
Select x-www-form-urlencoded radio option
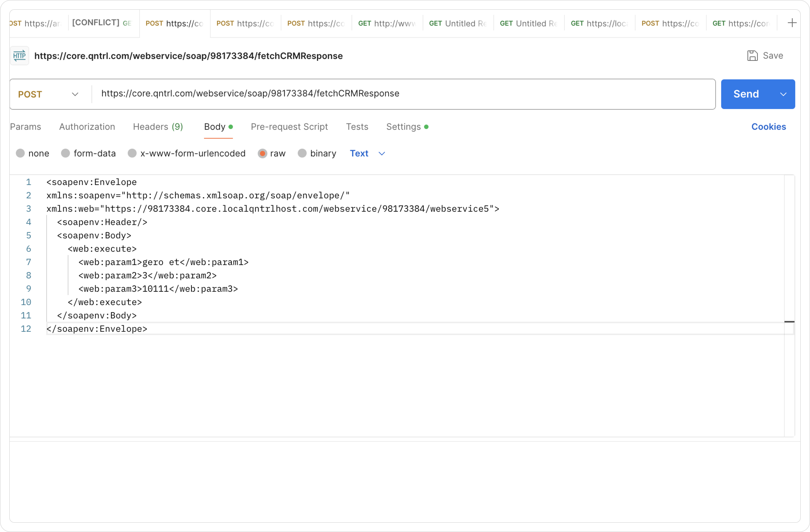coord(132,154)
